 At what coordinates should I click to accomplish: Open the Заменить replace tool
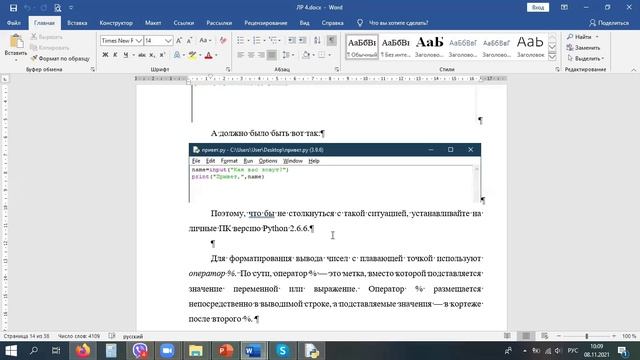584,48
